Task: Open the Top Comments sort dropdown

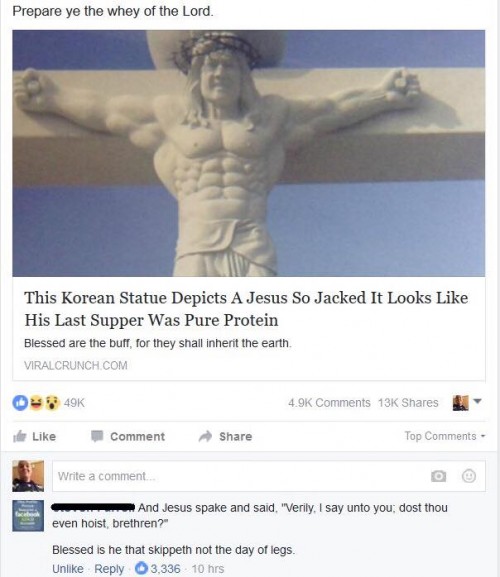Action: pos(445,436)
